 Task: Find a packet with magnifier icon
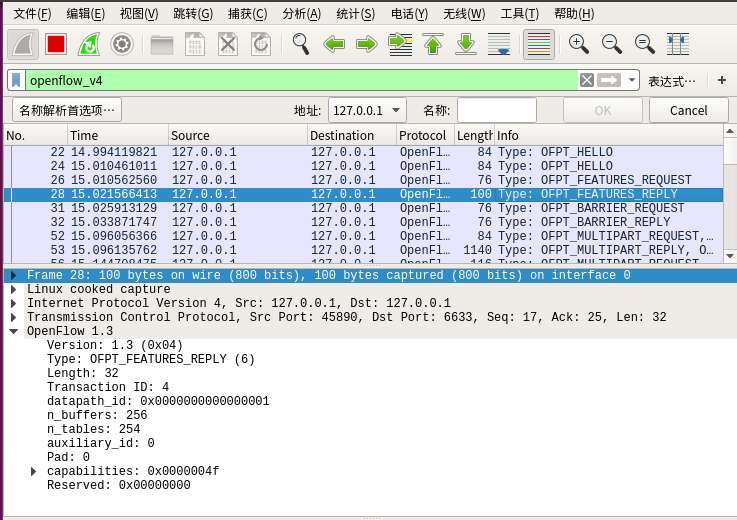point(301,45)
